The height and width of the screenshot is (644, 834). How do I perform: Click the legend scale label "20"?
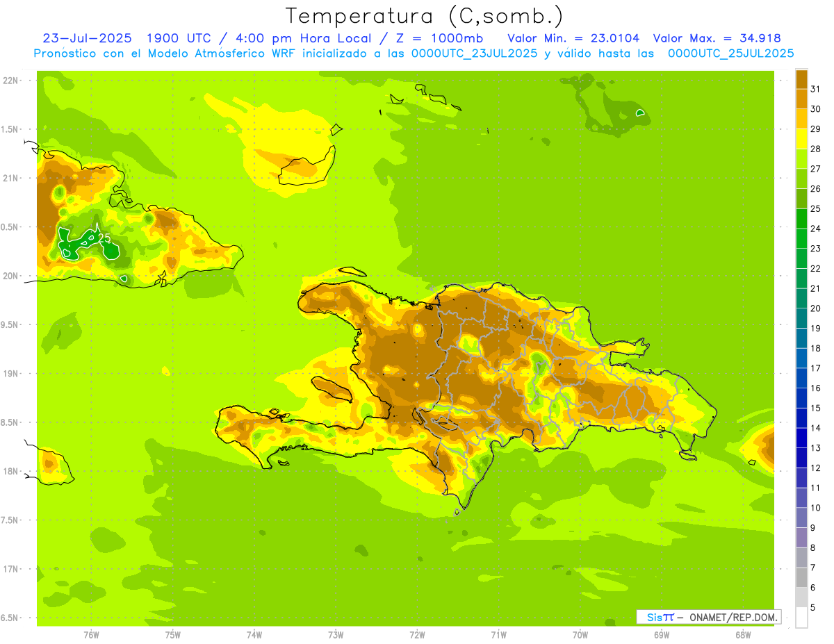click(815, 308)
